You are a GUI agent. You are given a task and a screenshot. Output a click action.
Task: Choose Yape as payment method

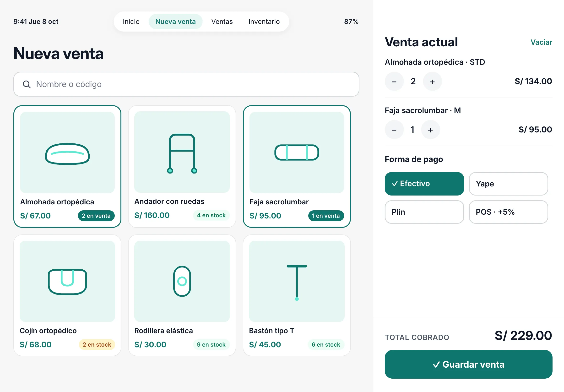(508, 184)
